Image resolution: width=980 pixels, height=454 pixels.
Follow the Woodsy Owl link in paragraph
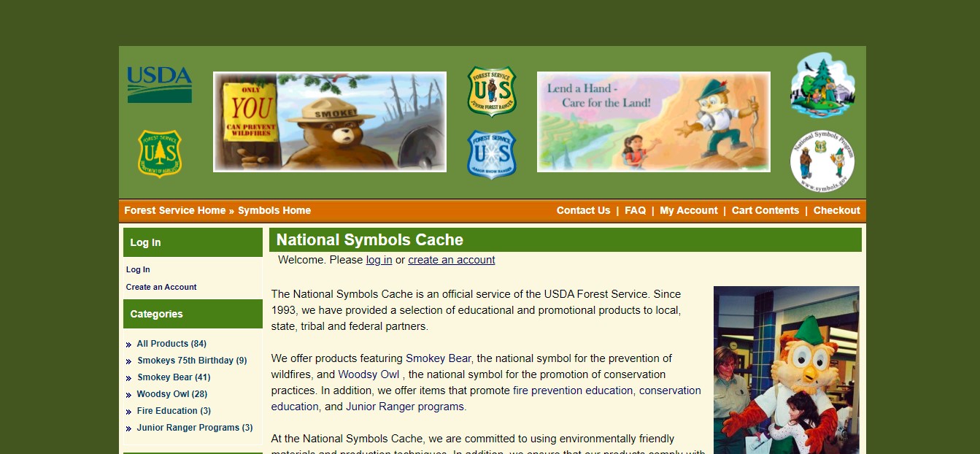coord(369,374)
